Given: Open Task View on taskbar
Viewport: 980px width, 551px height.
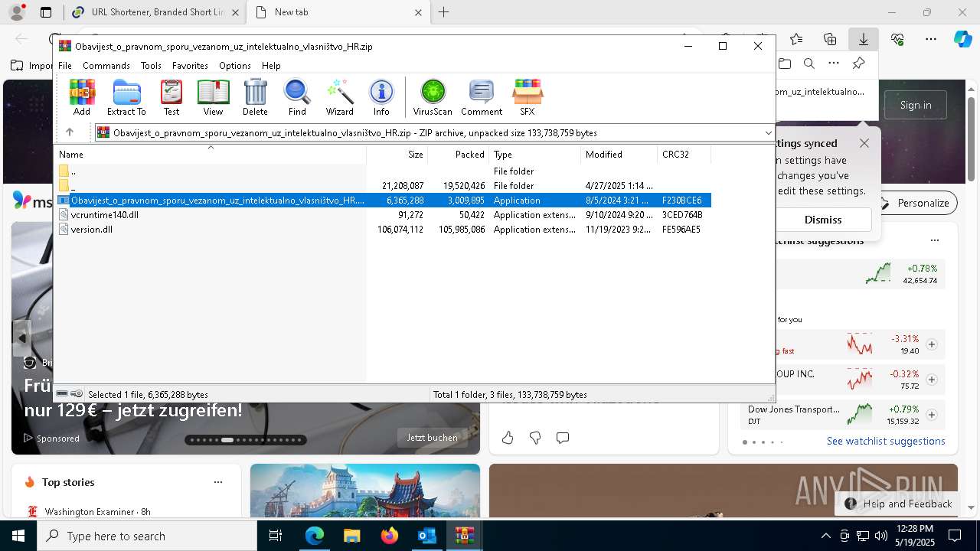Looking at the screenshot, I should coord(276,536).
